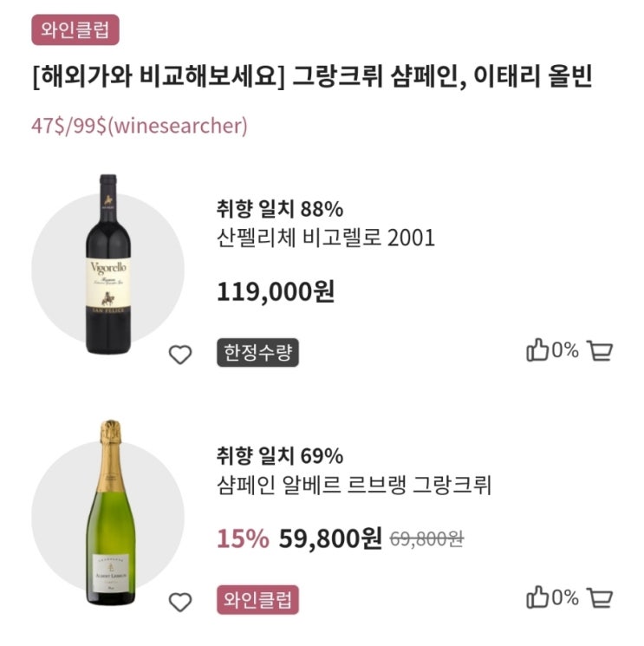Toggle heart favorite on Vigorello wine
This screenshot has width=644, height=646.
click(x=179, y=355)
